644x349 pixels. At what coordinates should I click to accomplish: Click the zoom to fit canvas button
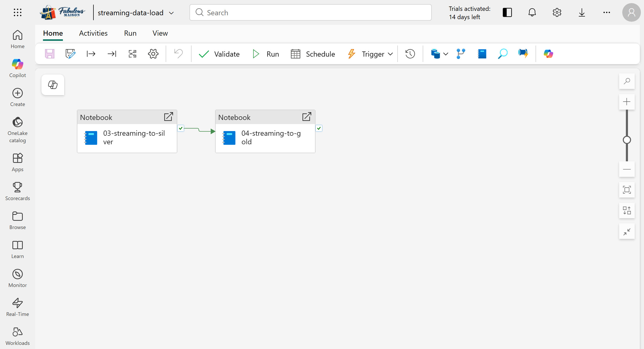pos(627,190)
